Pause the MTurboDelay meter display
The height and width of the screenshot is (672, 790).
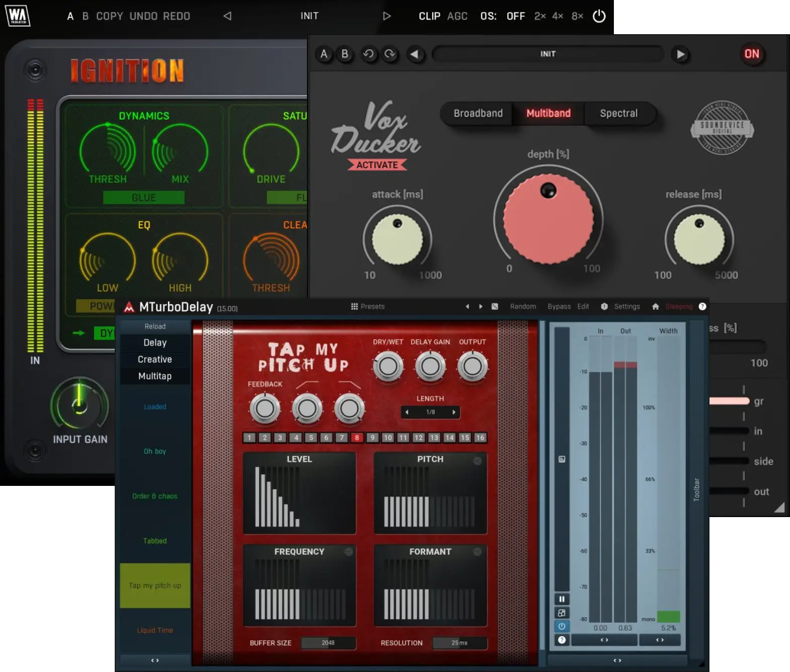pyautogui.click(x=562, y=599)
